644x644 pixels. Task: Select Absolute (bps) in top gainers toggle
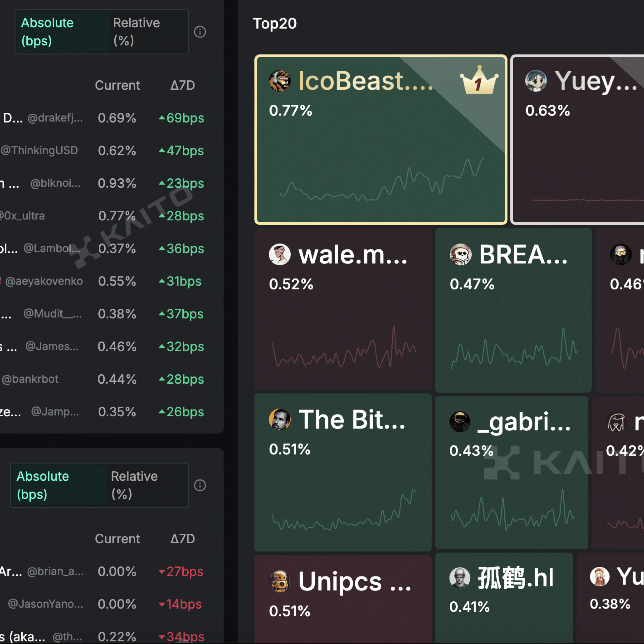[63, 32]
